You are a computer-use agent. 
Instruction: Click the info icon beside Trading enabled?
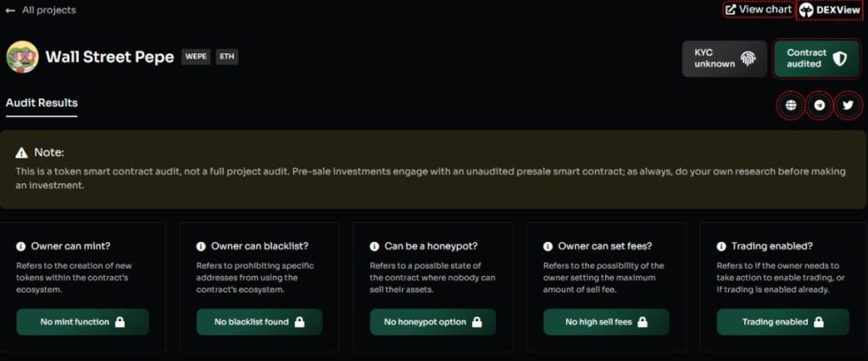721,247
